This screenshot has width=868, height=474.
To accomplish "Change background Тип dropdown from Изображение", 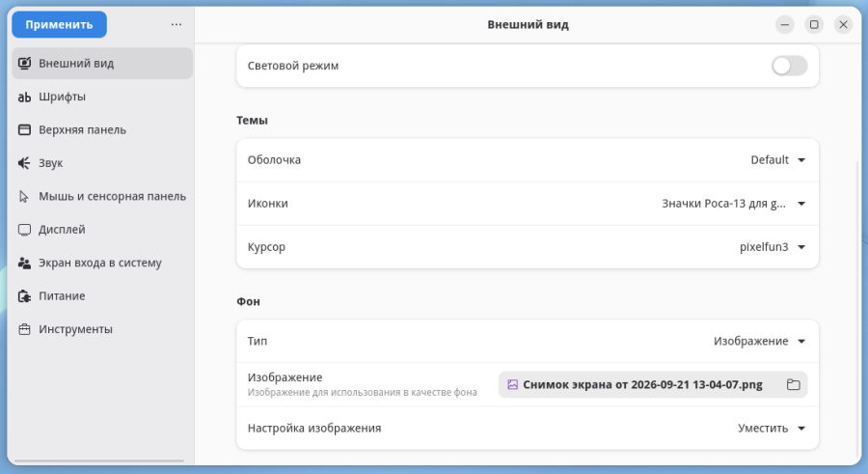I will 760,341.
